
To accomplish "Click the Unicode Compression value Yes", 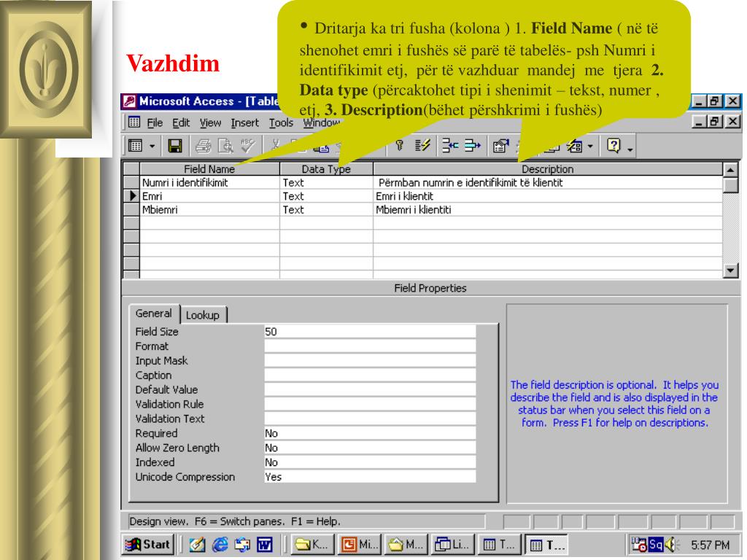I will pyautogui.click(x=370, y=477).
